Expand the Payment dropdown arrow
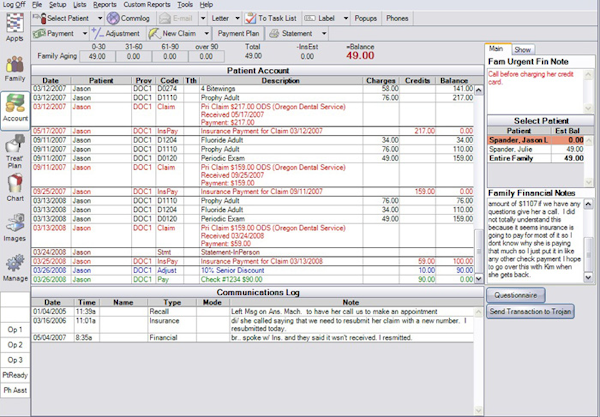Screen dimensions: 600x417 point(85,34)
